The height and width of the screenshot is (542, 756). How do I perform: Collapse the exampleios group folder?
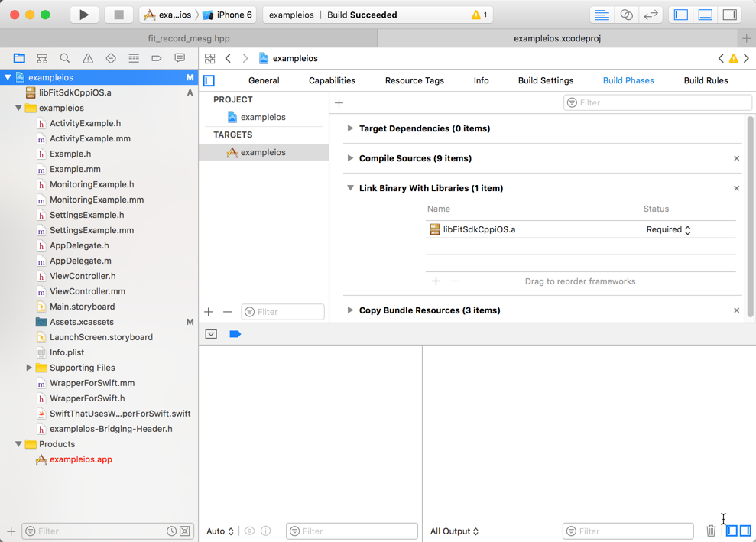(x=18, y=108)
